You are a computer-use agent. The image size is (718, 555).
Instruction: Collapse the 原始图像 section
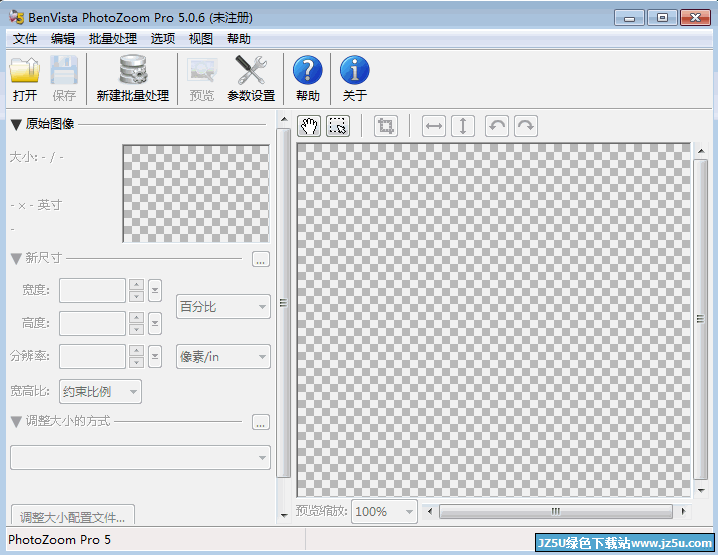(x=16, y=125)
